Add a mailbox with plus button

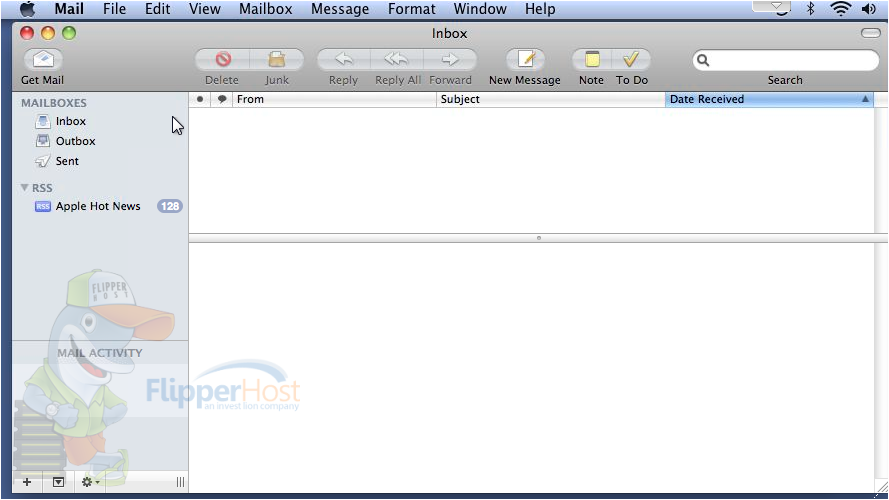pos(27,482)
